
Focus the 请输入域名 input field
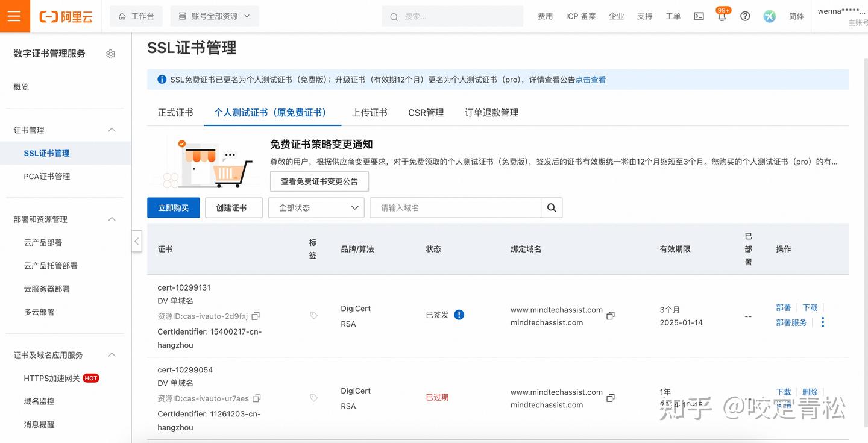pos(455,207)
